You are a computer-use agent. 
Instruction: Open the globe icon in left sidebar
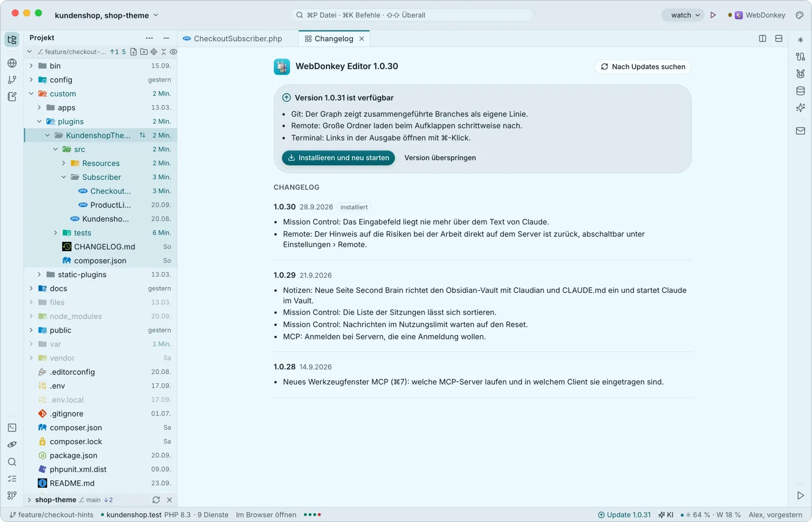coord(12,63)
